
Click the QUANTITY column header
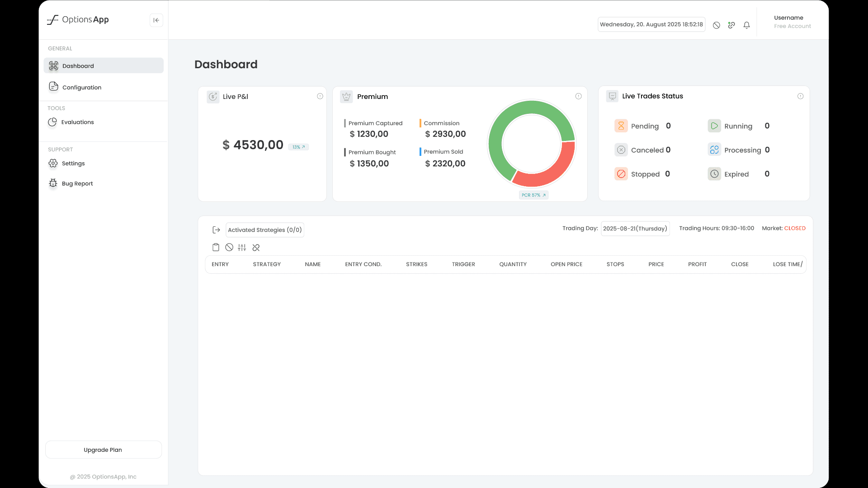point(513,264)
